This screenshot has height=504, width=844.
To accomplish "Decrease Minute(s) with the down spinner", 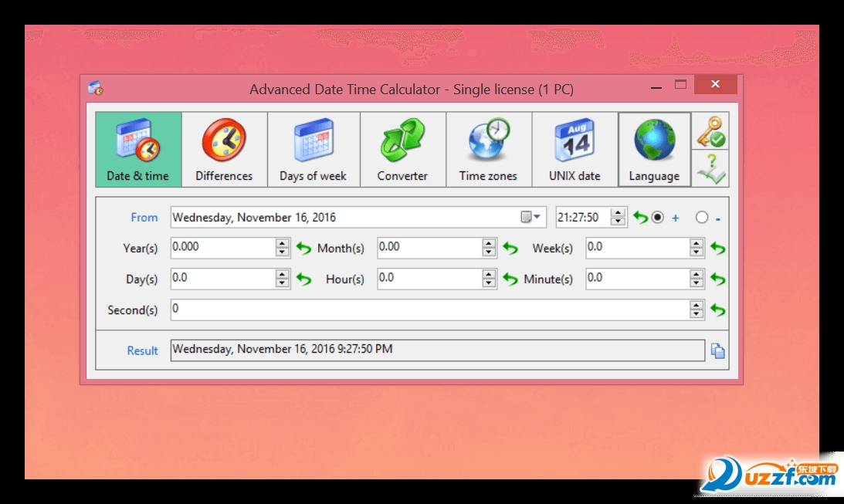I will [x=697, y=283].
